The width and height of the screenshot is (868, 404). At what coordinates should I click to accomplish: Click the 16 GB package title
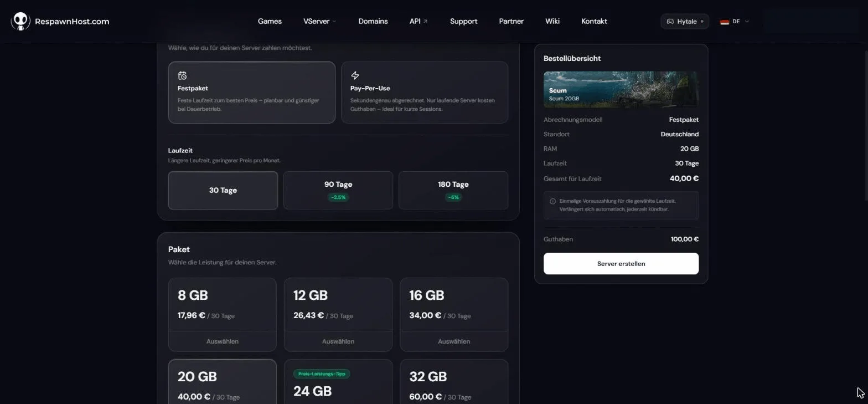point(426,295)
